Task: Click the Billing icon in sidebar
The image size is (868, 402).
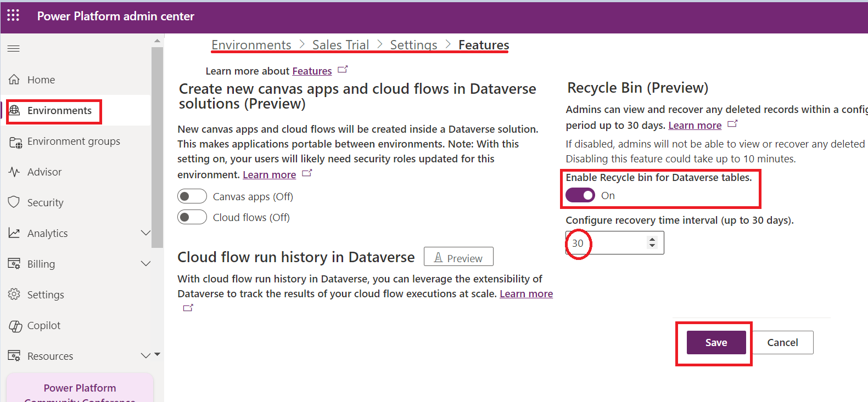Action: point(14,264)
